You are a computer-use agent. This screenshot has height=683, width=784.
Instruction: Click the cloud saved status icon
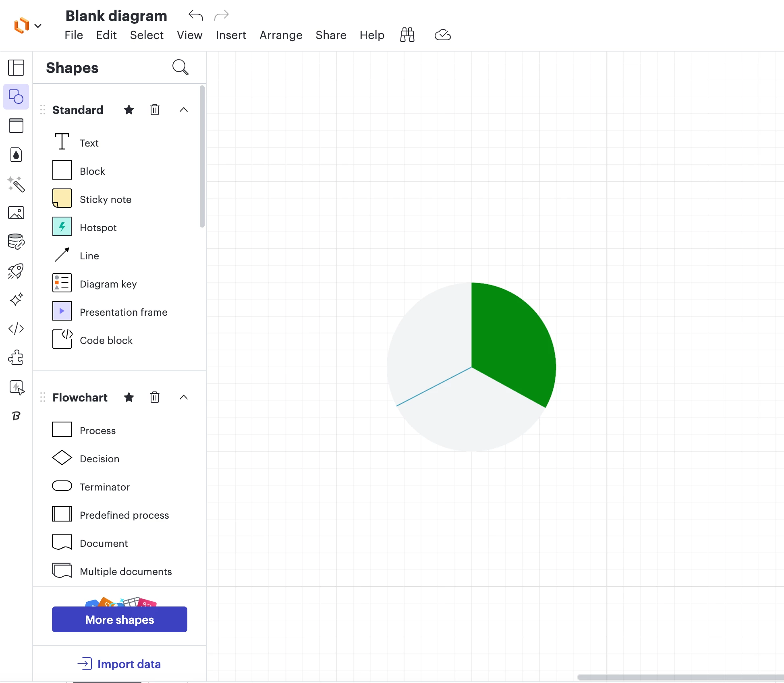442,35
